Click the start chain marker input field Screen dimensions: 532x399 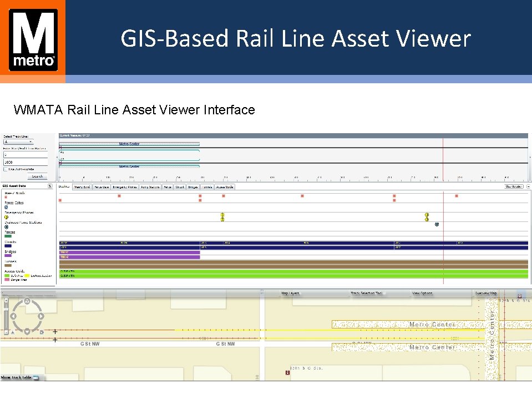coord(26,155)
